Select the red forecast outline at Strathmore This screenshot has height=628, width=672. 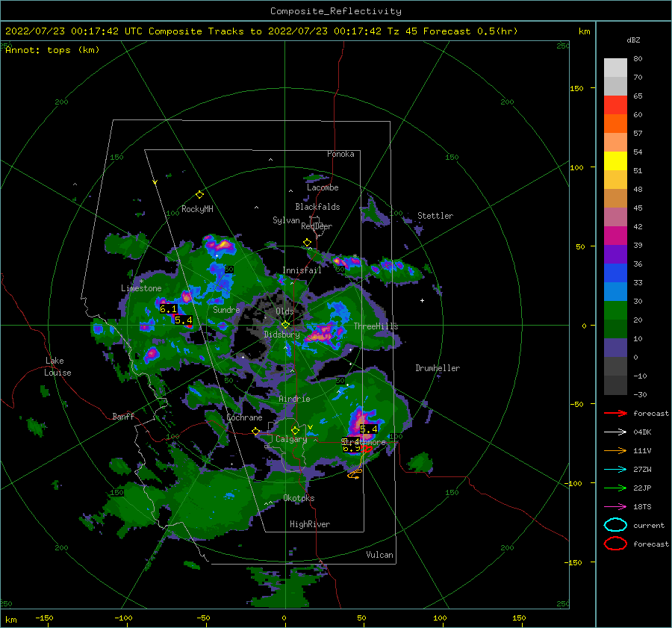pos(367,449)
